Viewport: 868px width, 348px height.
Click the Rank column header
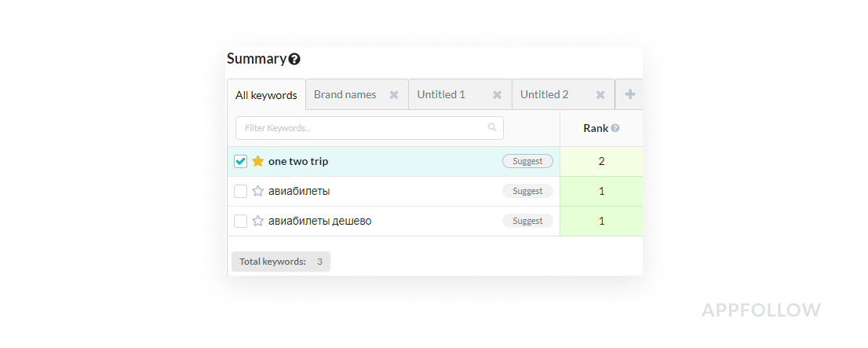[596, 128]
